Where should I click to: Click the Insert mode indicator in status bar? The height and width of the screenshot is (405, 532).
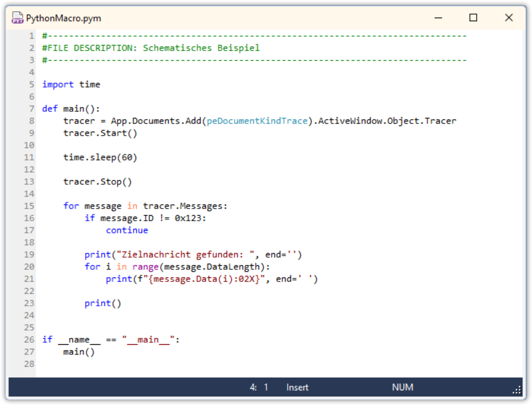(x=297, y=387)
